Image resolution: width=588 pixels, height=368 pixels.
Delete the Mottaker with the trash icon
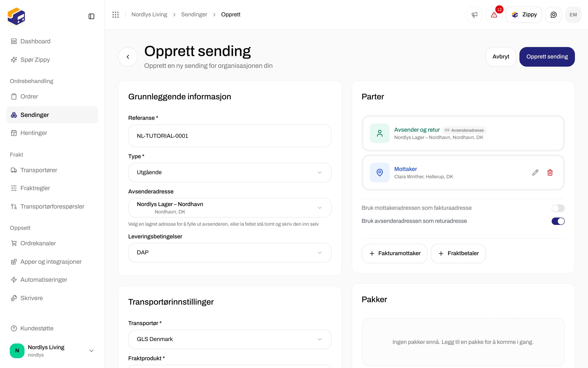550,173
